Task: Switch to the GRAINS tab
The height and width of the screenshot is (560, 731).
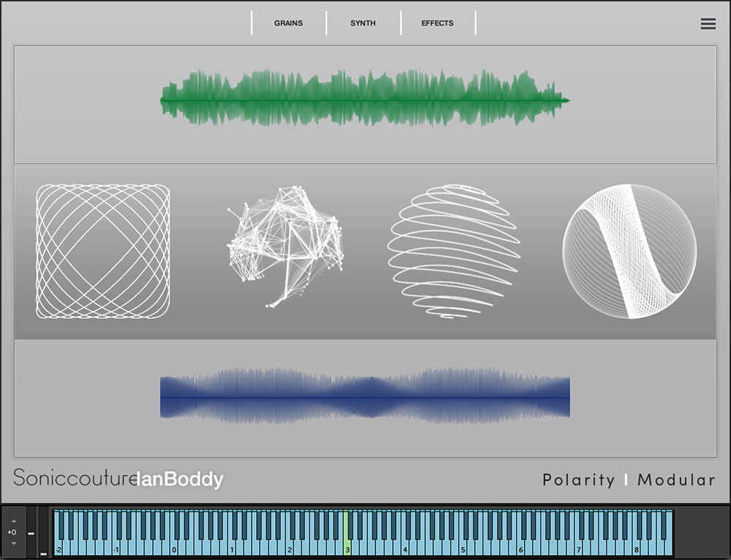Action: tap(288, 23)
